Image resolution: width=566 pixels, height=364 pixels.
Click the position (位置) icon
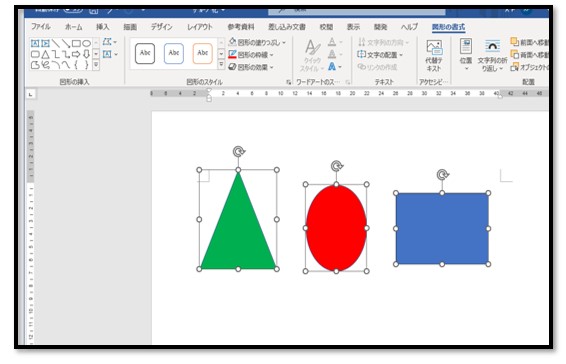tap(466, 54)
